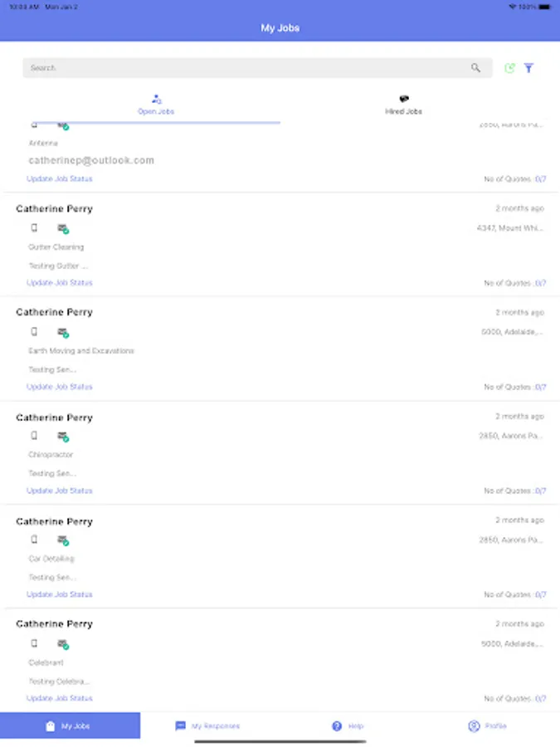Click Update Job Status for Antenna job

(60, 179)
